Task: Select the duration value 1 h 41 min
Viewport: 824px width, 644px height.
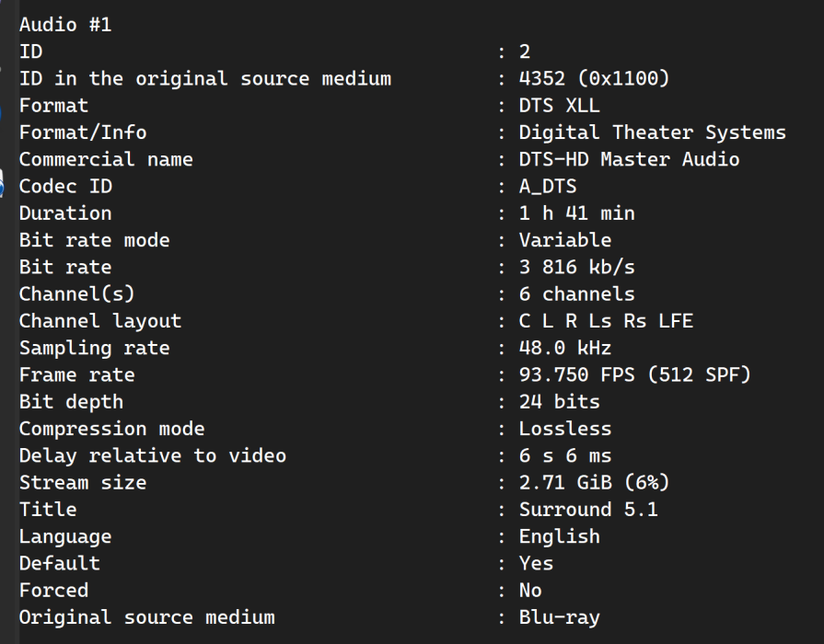Action: pyautogui.click(x=576, y=213)
